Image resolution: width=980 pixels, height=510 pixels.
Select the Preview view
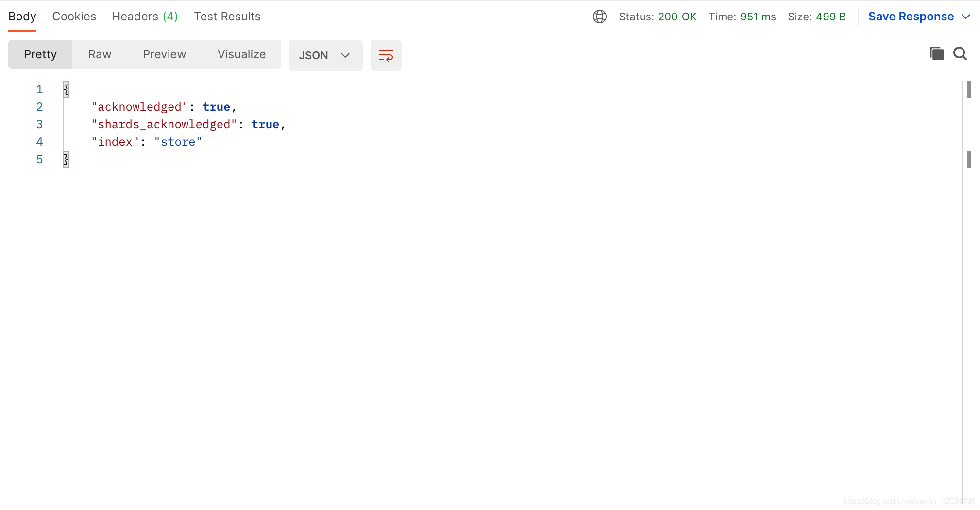[164, 54]
